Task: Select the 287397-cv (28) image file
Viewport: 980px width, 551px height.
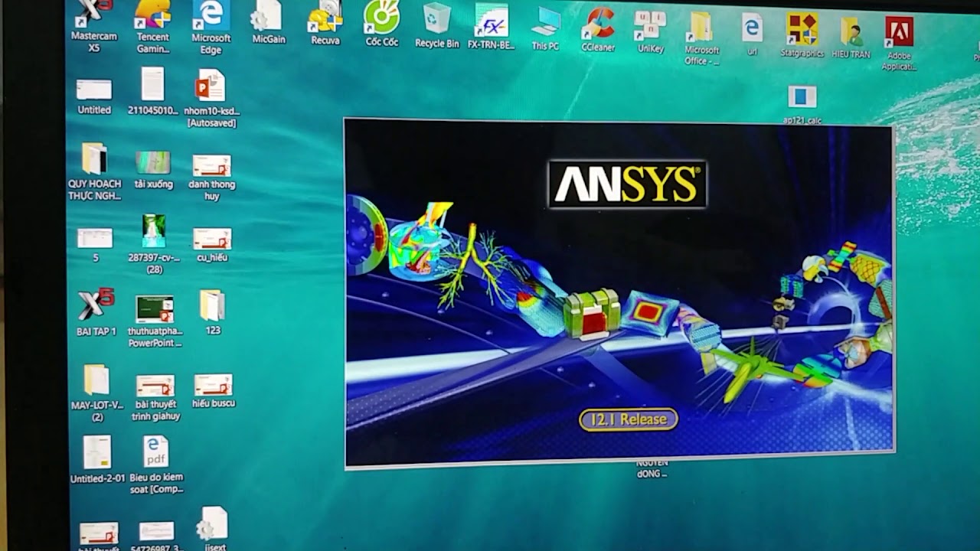Action: (x=154, y=244)
